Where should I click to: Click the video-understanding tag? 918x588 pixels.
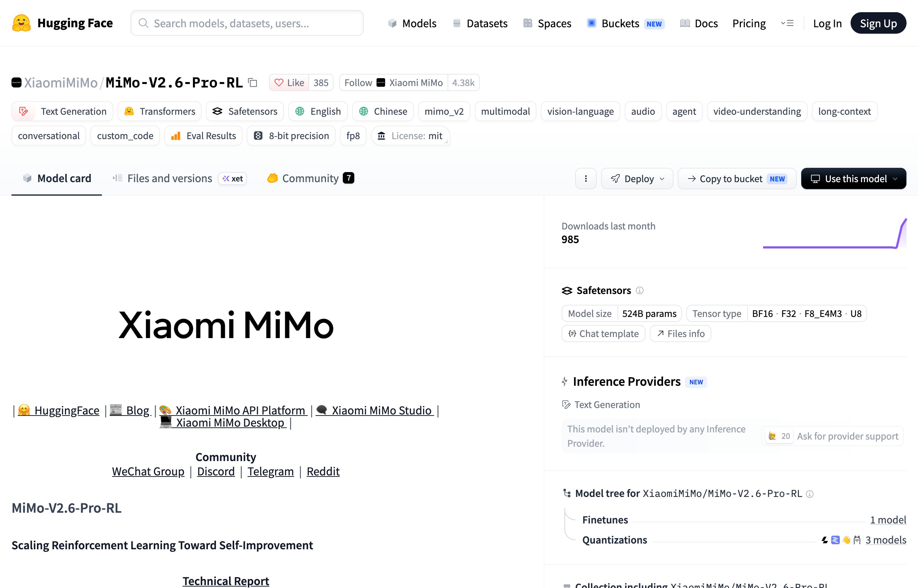(757, 112)
